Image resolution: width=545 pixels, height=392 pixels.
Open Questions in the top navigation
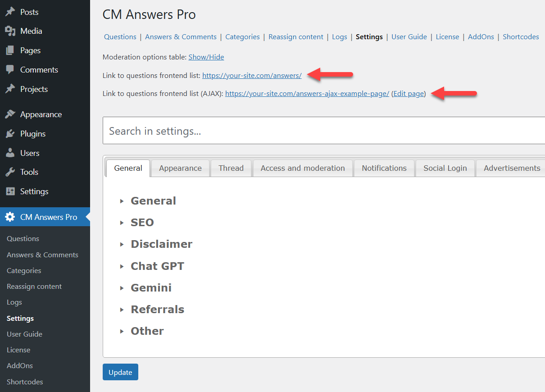(120, 37)
